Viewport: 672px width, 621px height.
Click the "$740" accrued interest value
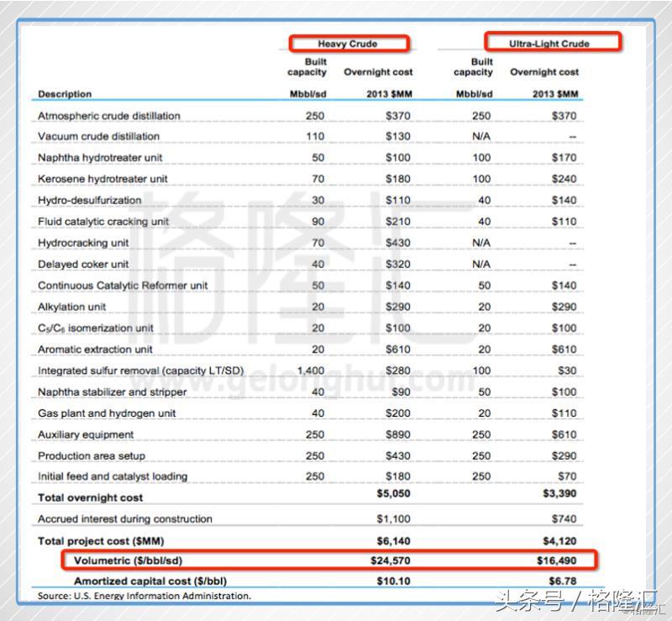pos(564,519)
